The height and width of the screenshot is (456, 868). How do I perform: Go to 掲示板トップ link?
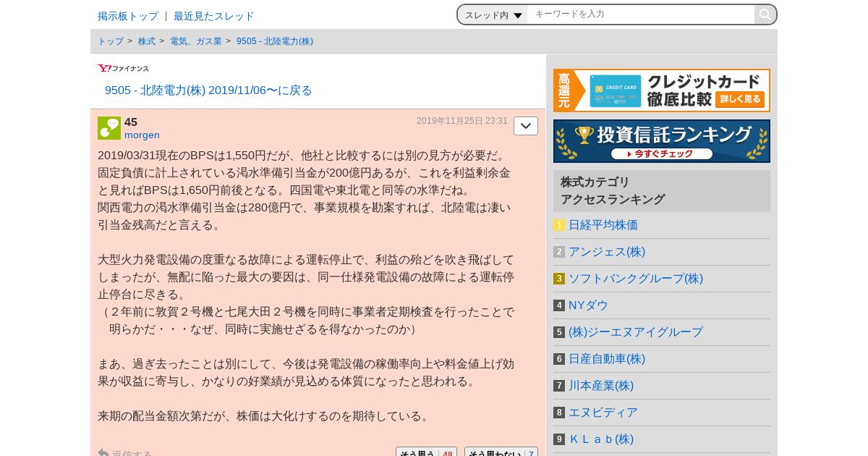click(128, 16)
